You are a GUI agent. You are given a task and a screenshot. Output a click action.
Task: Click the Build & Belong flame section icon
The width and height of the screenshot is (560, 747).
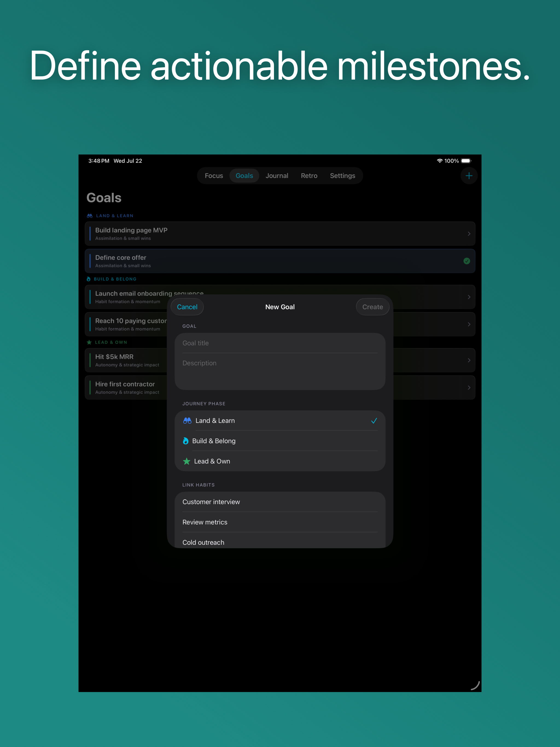(89, 279)
